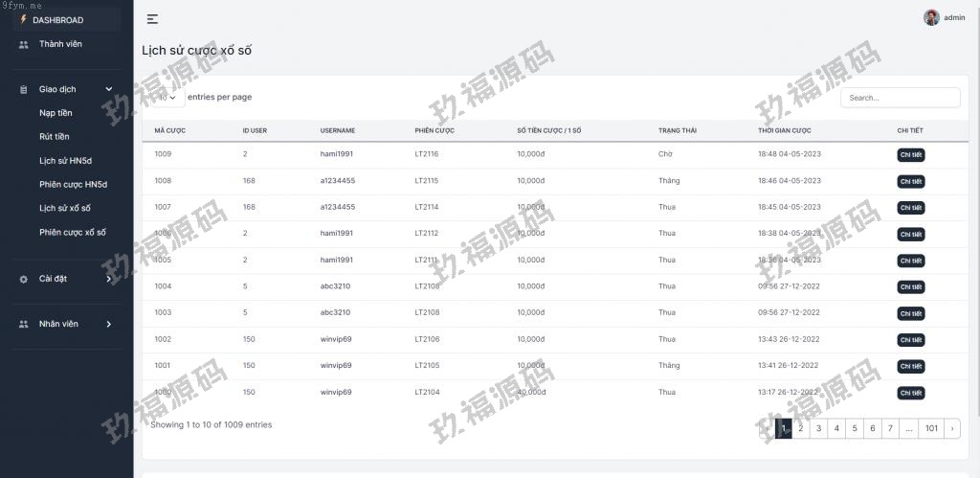
Task: Click the Giao dịch document icon
Action: point(24,90)
